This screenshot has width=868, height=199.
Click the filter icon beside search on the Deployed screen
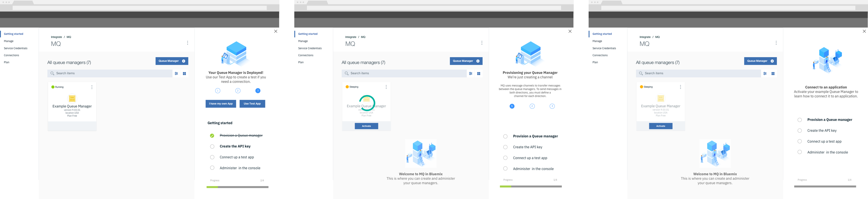click(x=176, y=74)
